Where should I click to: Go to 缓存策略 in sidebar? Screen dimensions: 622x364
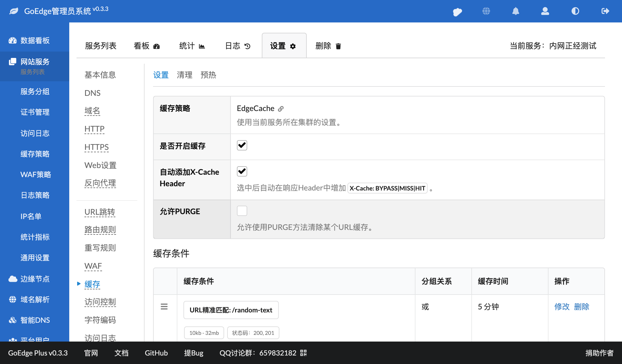point(35,154)
